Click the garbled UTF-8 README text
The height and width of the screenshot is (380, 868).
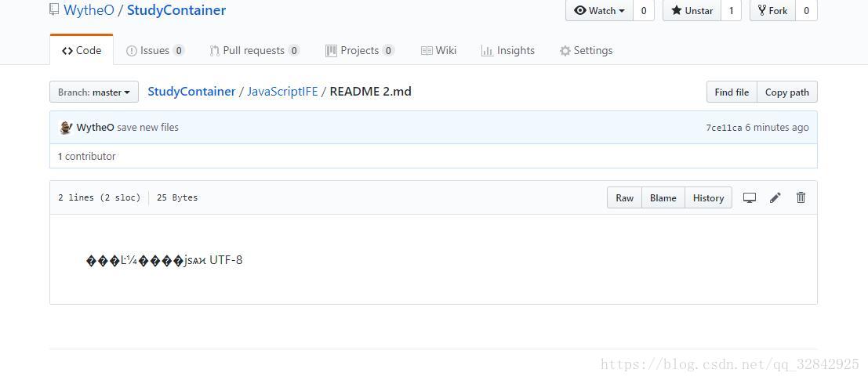(x=165, y=260)
